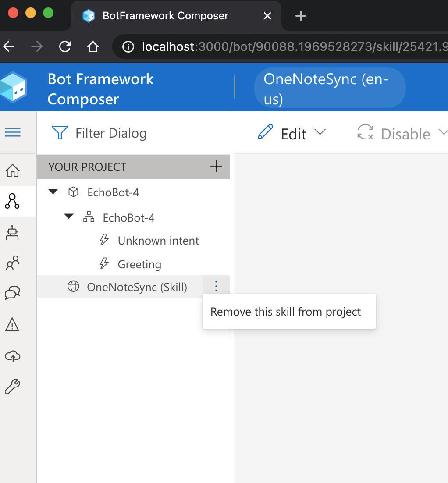Click the OneNoteSync globe icon
Image resolution: width=448 pixels, height=483 pixels.
(x=73, y=286)
